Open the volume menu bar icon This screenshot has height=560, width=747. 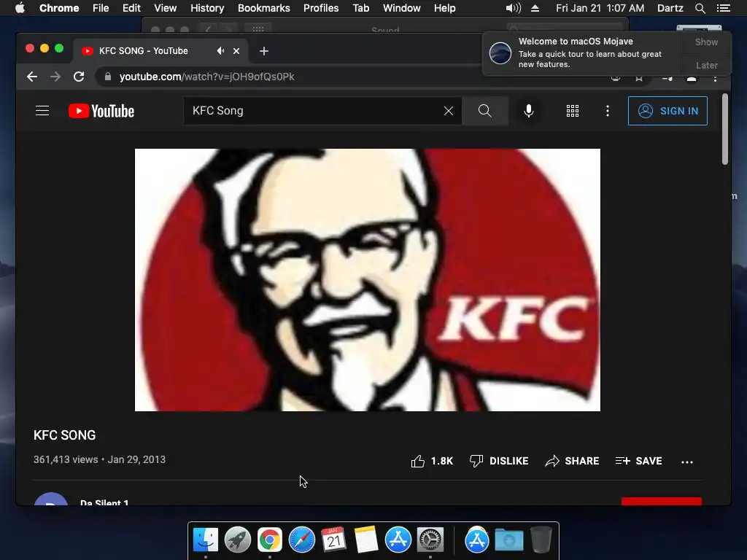(x=513, y=8)
